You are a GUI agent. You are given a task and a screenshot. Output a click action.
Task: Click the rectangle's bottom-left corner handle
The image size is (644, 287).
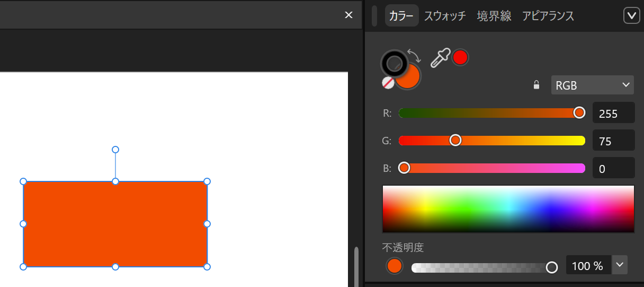coord(23,267)
